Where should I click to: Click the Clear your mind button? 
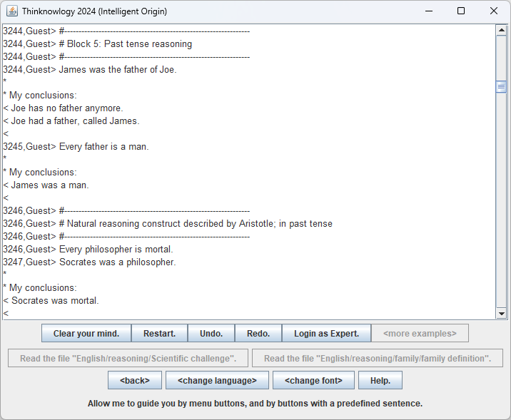point(86,333)
